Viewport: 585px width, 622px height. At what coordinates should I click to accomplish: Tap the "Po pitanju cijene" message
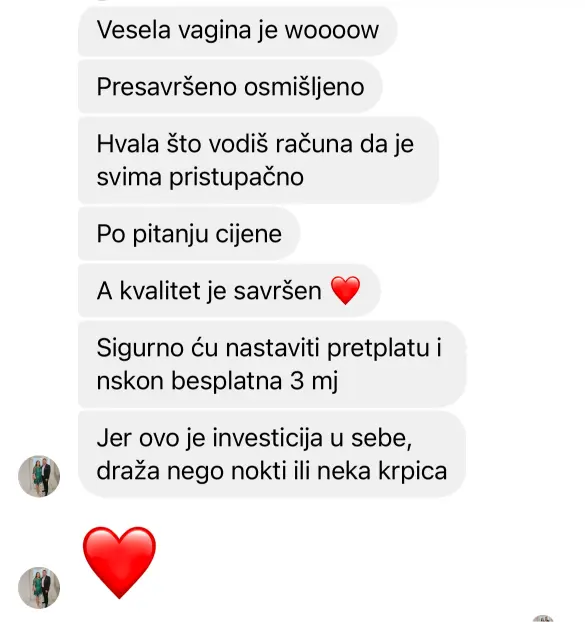click(189, 234)
